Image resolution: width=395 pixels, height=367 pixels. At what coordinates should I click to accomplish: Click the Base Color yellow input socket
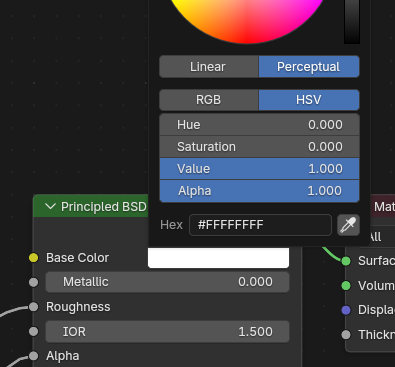pos(33,258)
